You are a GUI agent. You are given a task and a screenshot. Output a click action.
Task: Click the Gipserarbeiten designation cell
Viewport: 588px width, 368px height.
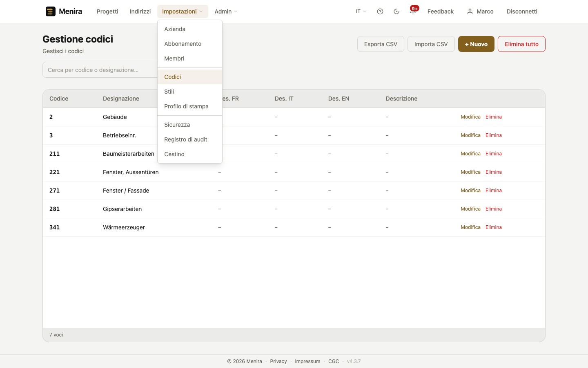[x=122, y=209]
